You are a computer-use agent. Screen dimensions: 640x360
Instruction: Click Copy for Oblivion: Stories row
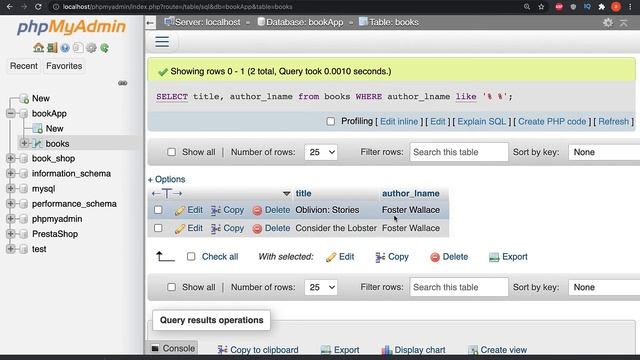(x=227, y=210)
